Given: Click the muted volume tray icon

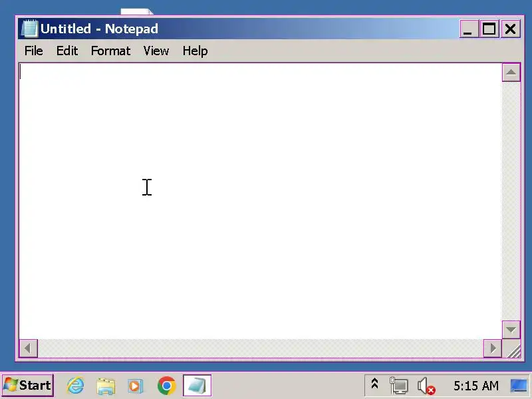Looking at the screenshot, I should pyautogui.click(x=426, y=386).
